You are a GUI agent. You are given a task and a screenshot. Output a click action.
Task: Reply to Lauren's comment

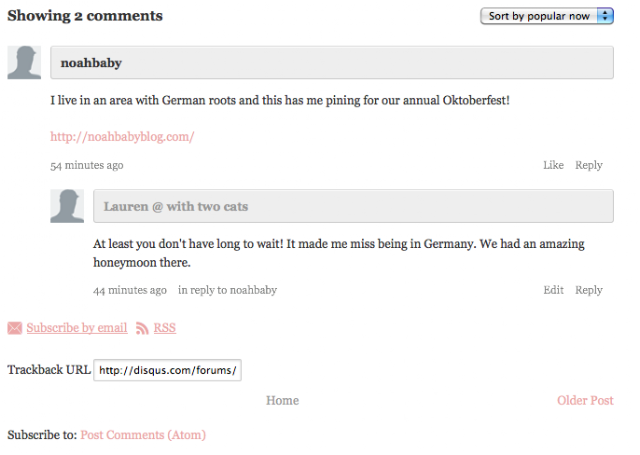coord(589,290)
